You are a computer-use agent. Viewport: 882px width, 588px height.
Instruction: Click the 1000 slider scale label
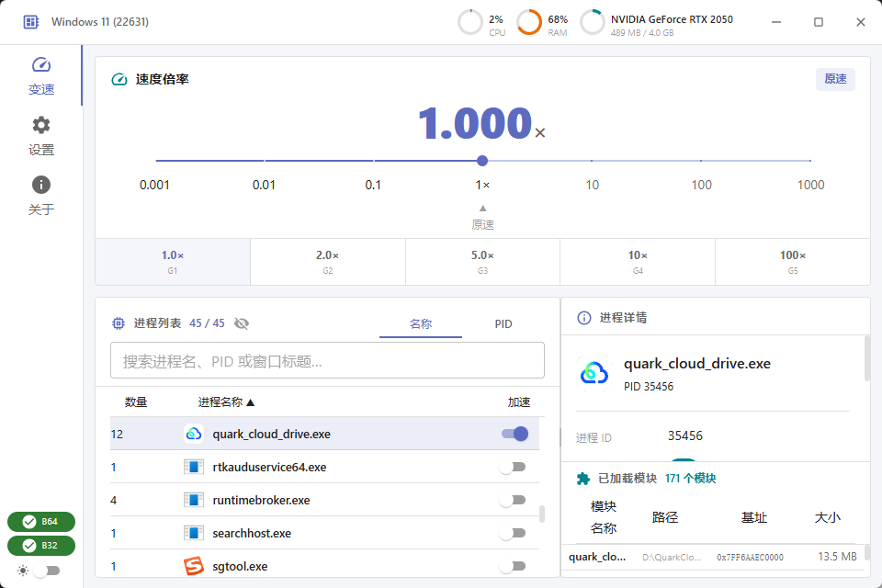coord(810,185)
